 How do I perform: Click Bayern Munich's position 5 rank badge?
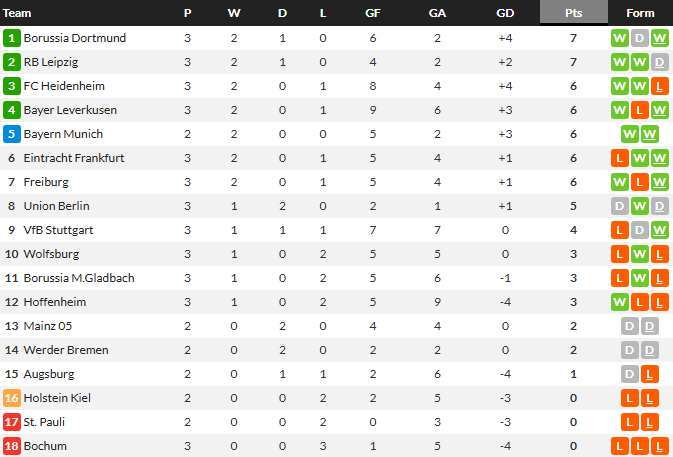point(12,134)
